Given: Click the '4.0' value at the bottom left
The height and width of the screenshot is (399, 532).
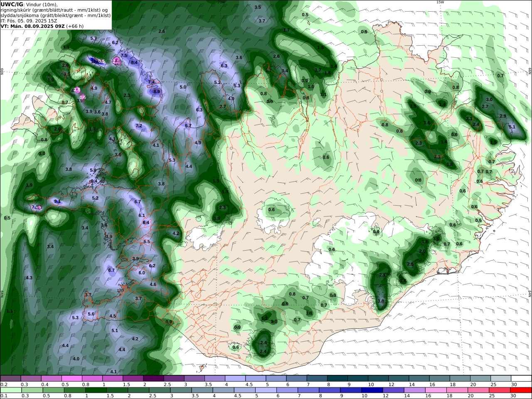Looking at the screenshot, I should tap(76, 359).
